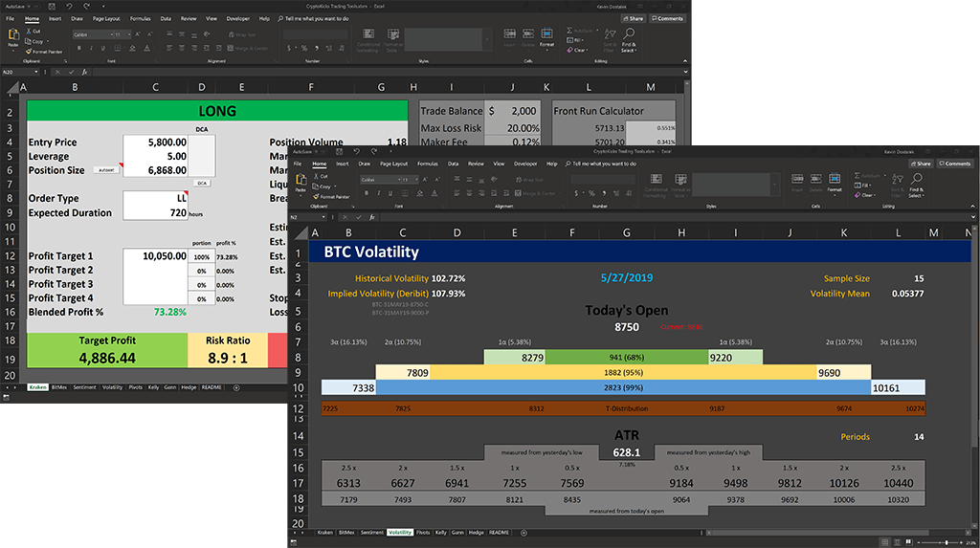The height and width of the screenshot is (548, 980).
Task: Switch to the Pivots sheet in front window
Action: [423, 533]
